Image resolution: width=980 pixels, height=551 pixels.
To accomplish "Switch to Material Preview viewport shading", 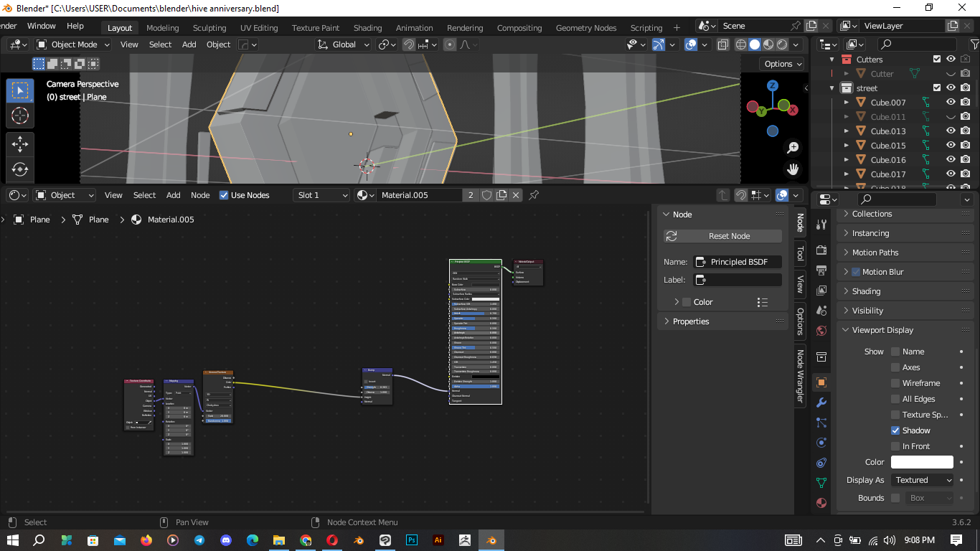I will (768, 44).
